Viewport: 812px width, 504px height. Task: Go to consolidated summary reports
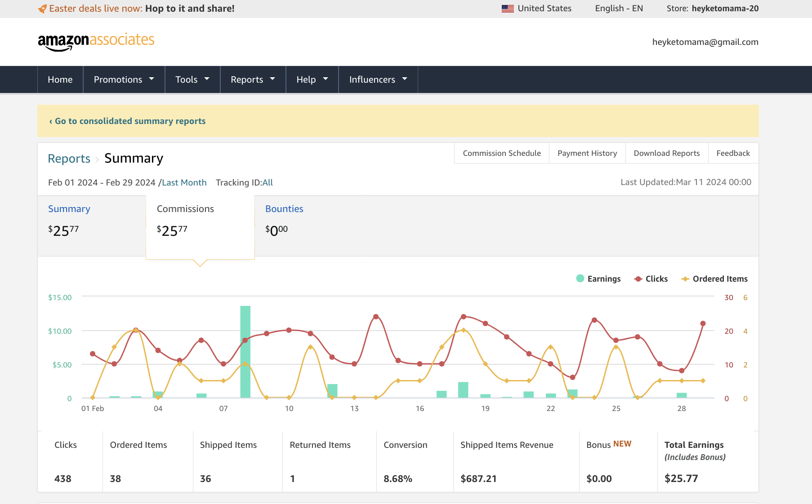pos(127,121)
